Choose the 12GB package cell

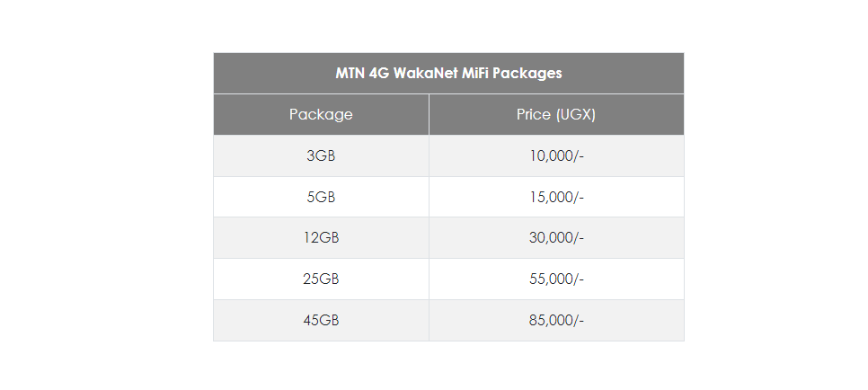(321, 237)
